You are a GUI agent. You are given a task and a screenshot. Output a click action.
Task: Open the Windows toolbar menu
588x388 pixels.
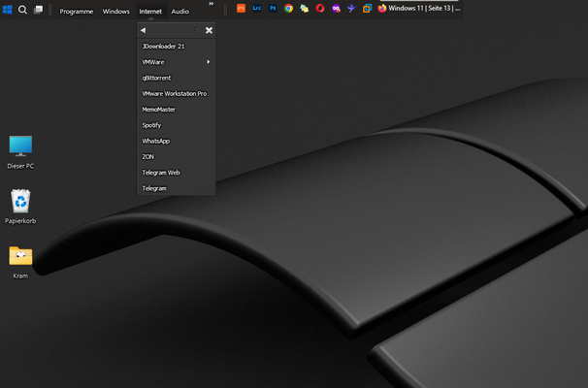point(116,11)
